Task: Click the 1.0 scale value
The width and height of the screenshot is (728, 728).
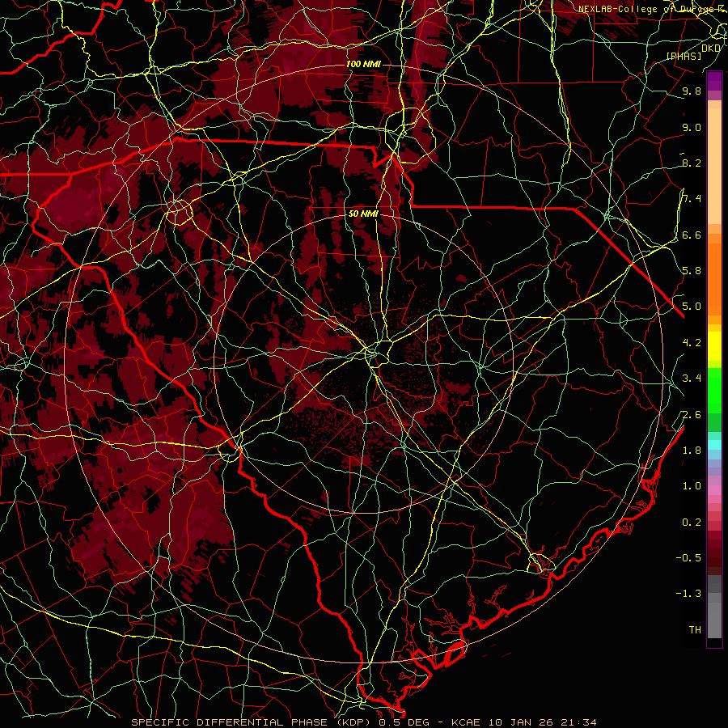Action: 692,486
